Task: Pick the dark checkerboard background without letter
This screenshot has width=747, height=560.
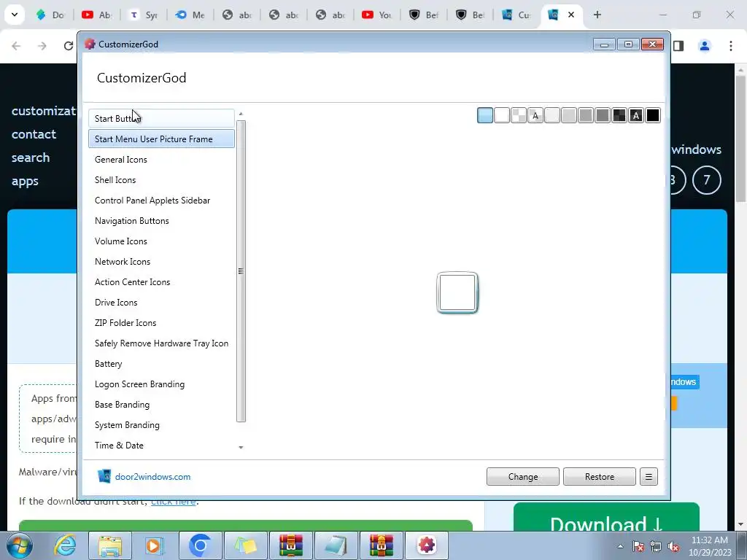Action: click(x=619, y=115)
